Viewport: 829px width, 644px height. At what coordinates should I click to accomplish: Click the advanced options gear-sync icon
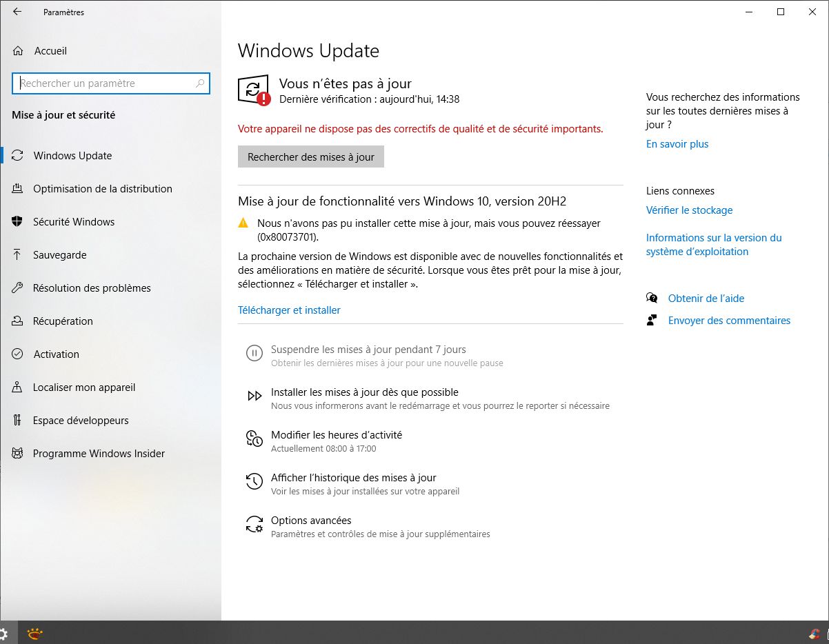254,524
